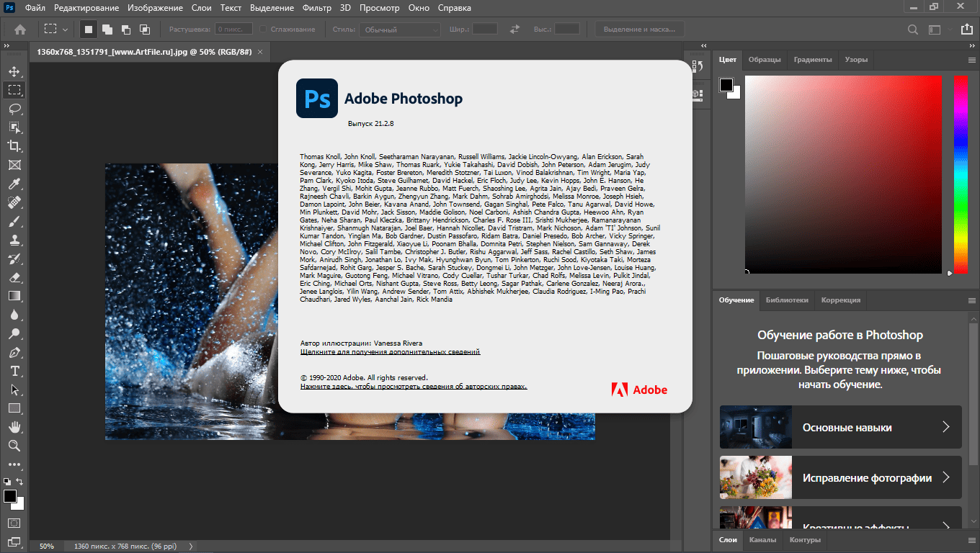Open the Основные навыки tutorial
This screenshot has height=553, width=980.
840,427
